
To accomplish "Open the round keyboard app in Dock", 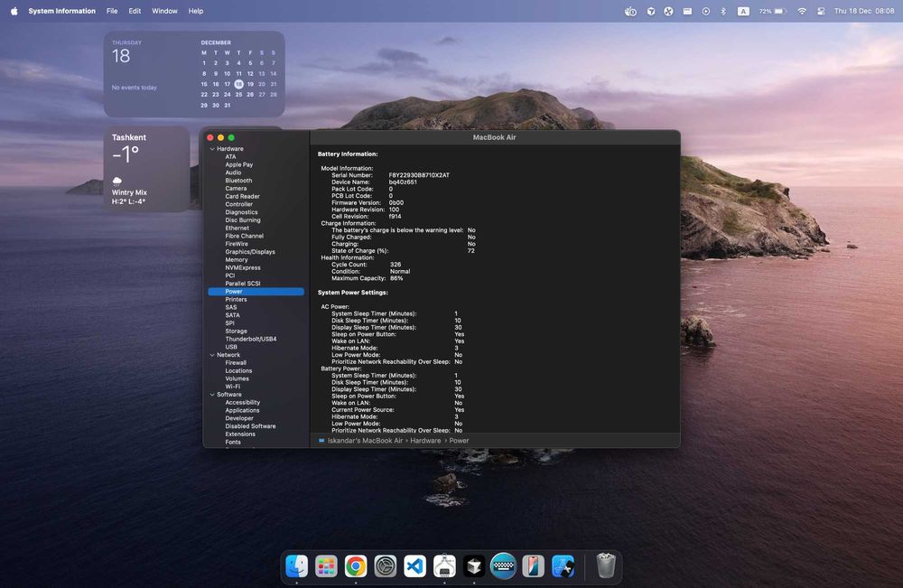I will [x=503, y=566].
